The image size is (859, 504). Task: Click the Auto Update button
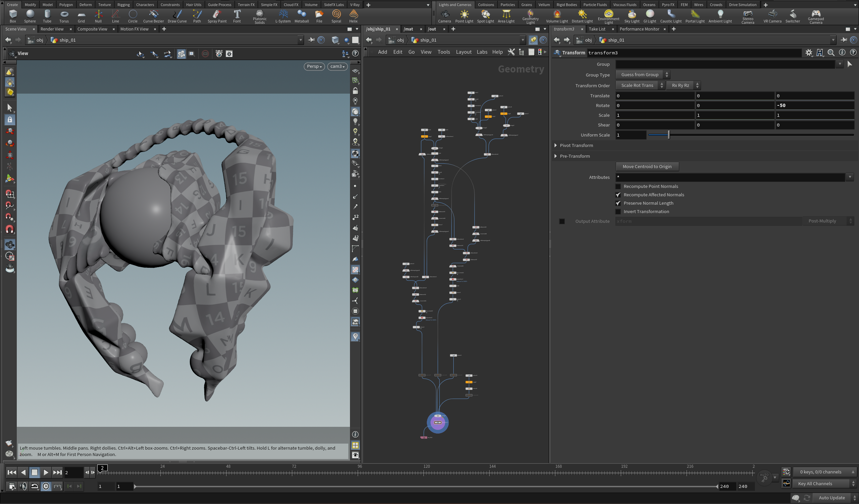tap(831, 498)
